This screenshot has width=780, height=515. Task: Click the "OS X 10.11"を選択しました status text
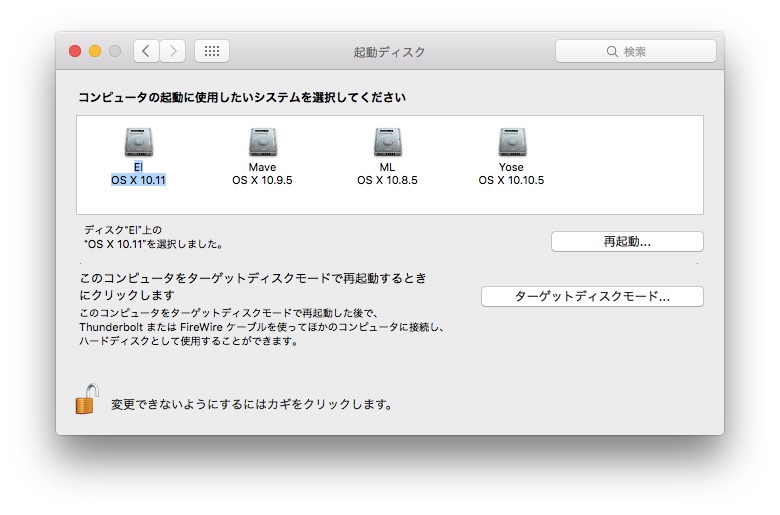coord(153,244)
